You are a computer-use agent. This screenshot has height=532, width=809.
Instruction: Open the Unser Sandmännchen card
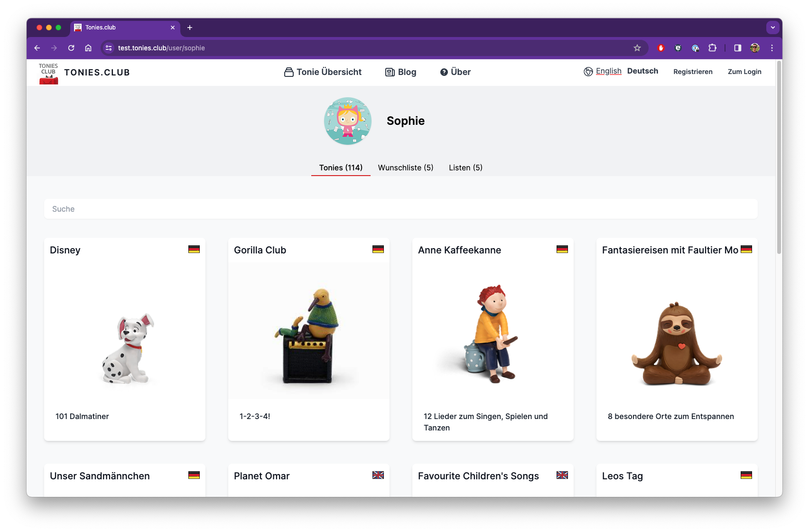[125, 480]
